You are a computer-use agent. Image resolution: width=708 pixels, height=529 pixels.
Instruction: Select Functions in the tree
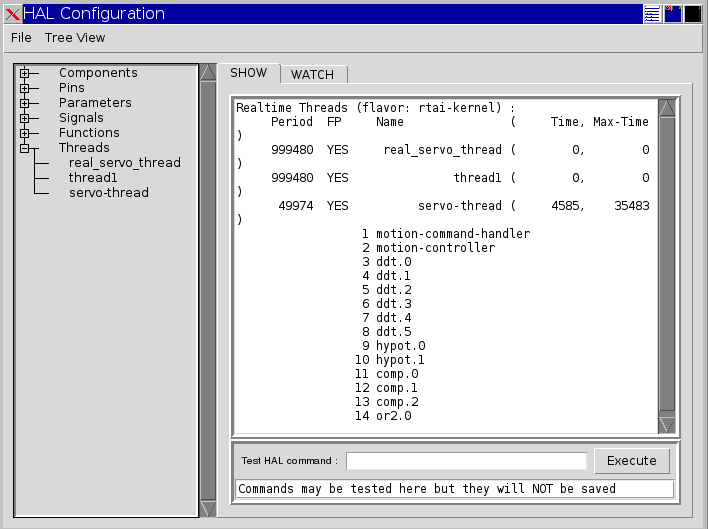point(89,133)
